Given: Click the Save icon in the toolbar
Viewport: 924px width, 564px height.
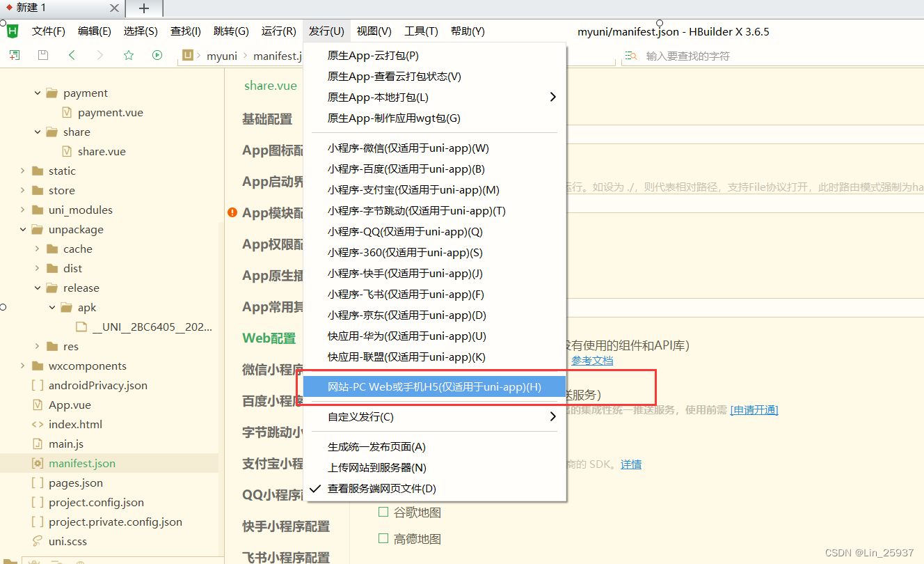Looking at the screenshot, I should coord(42,54).
